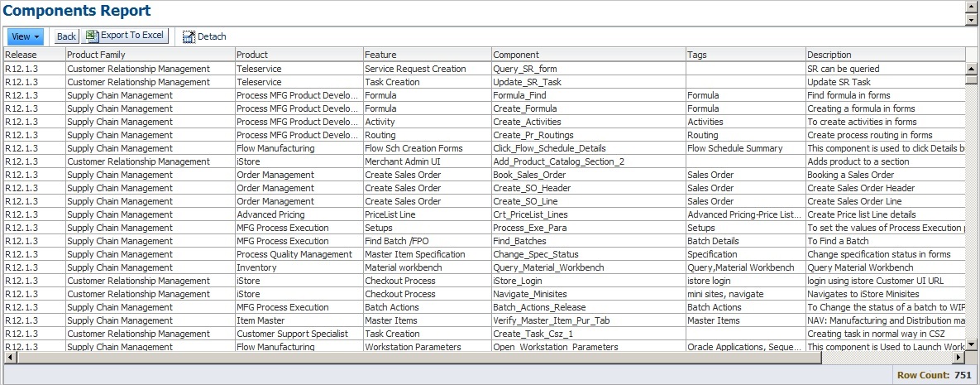Select the Create_SO_Header component cell
The height and width of the screenshot is (385, 980).
[x=589, y=188]
